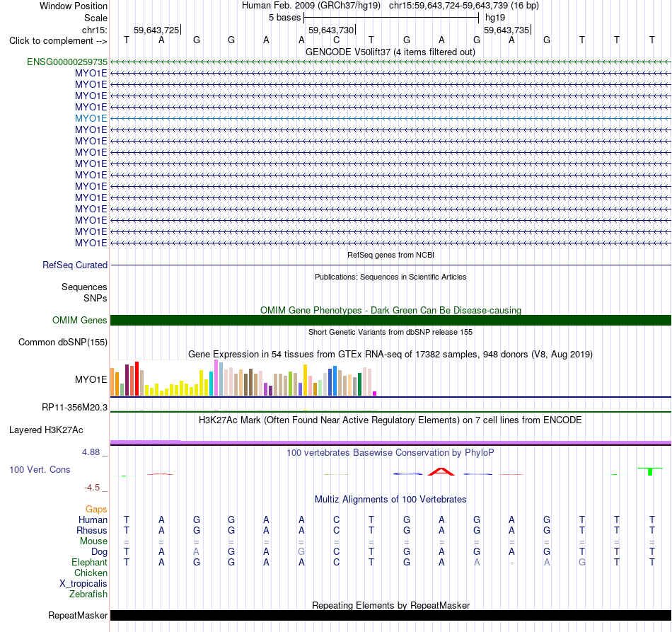Select the ENSG00000259735 green transcript line

tap(390, 62)
